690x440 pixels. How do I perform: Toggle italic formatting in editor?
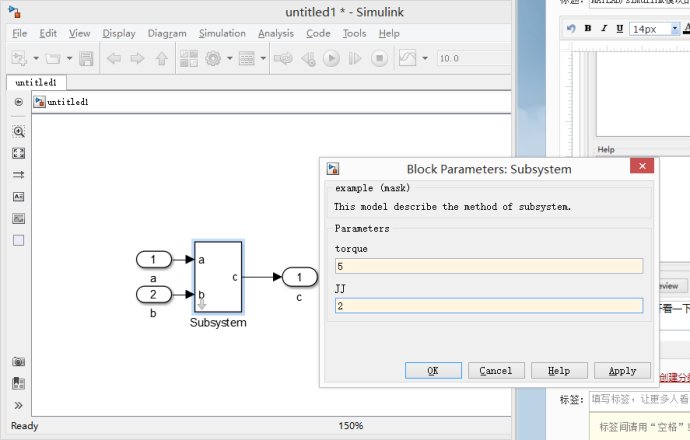pos(604,28)
